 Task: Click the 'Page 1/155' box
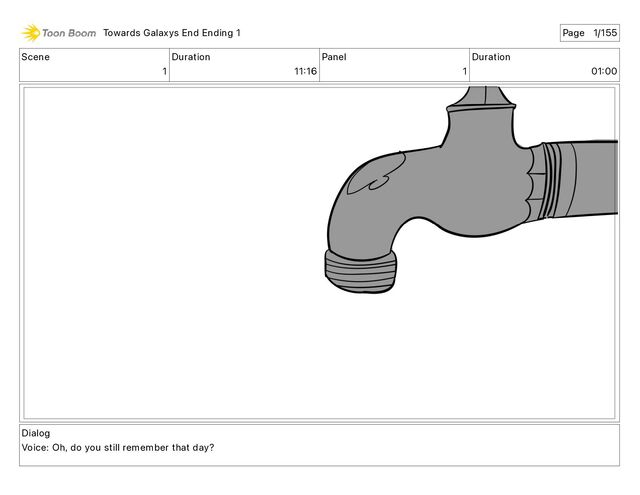(589, 33)
